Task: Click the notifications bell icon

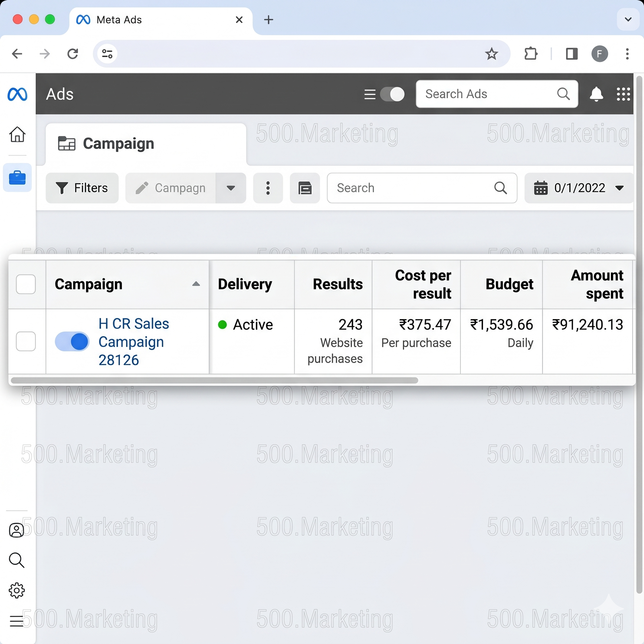Action: [596, 94]
